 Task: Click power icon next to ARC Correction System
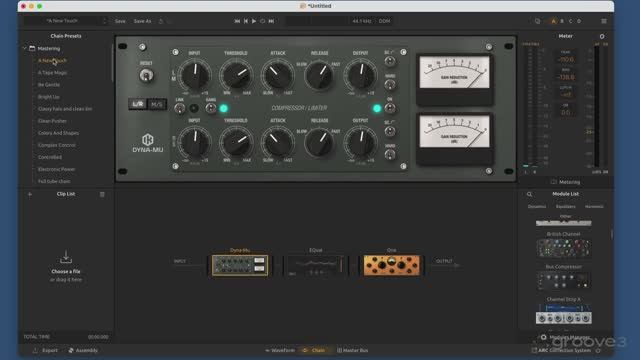point(598,350)
